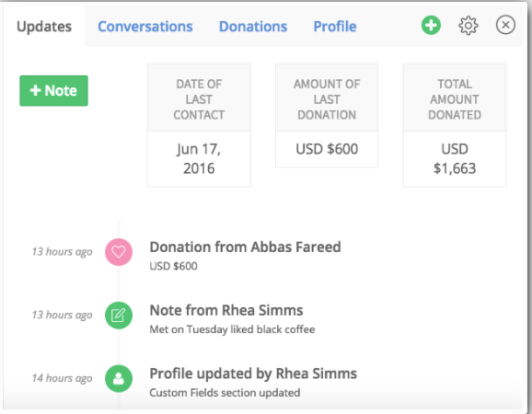Screen dimensions: 532x414
Task: Open settings via the gear icon
Action: pyautogui.click(x=468, y=26)
